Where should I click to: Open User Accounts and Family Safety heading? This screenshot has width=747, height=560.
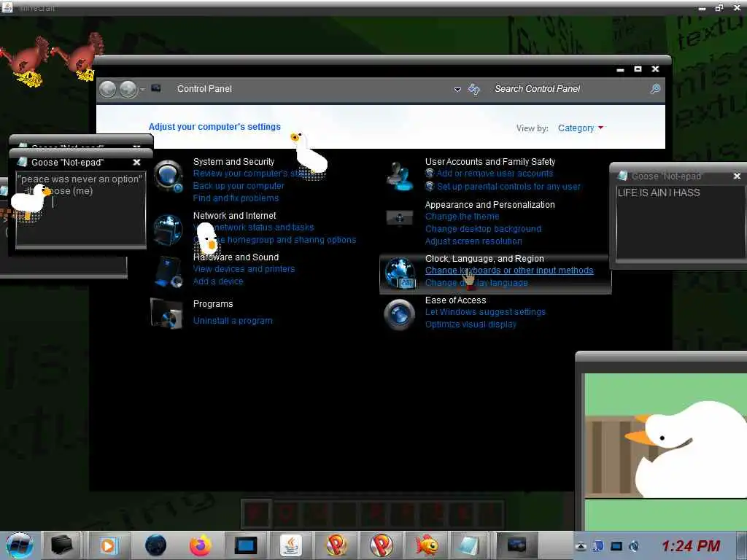(490, 162)
